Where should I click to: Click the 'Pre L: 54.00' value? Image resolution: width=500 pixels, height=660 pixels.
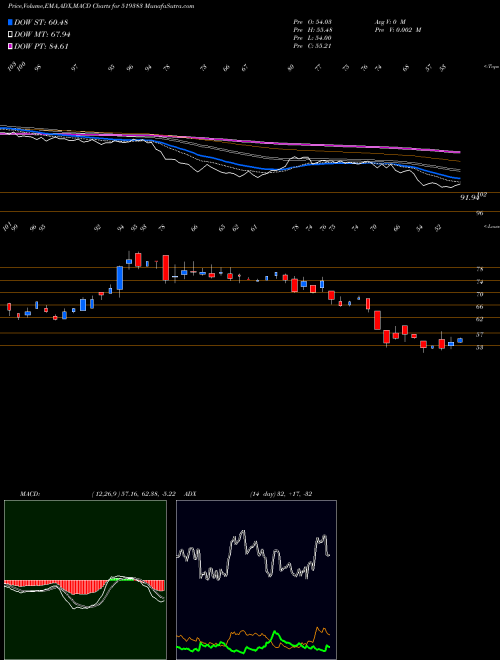click(x=312, y=38)
